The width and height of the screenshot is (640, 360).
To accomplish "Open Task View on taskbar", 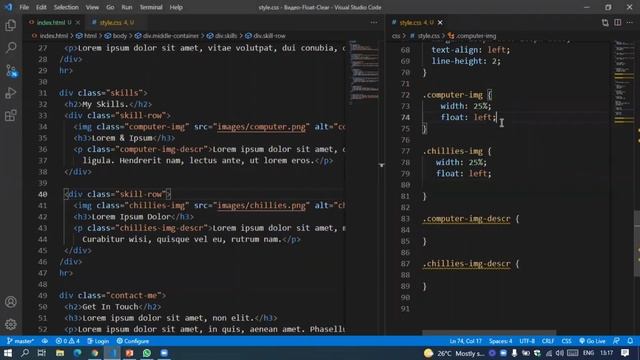I will coord(42,353).
